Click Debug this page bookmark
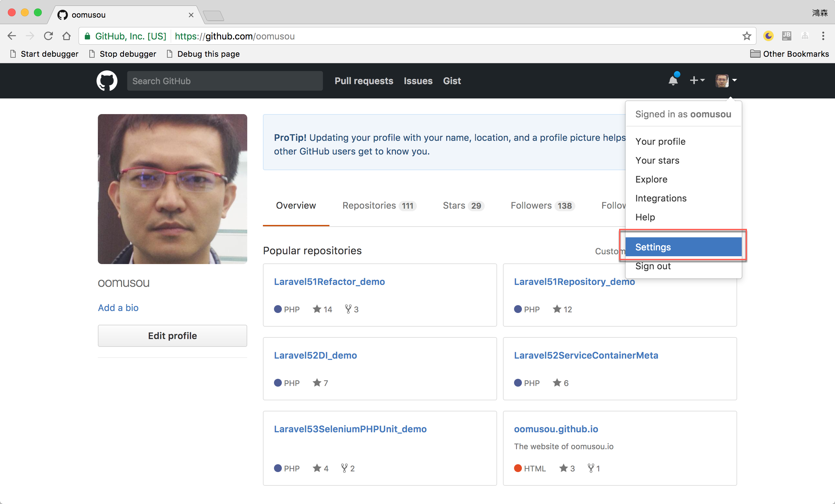Image resolution: width=835 pixels, height=504 pixels. point(203,54)
